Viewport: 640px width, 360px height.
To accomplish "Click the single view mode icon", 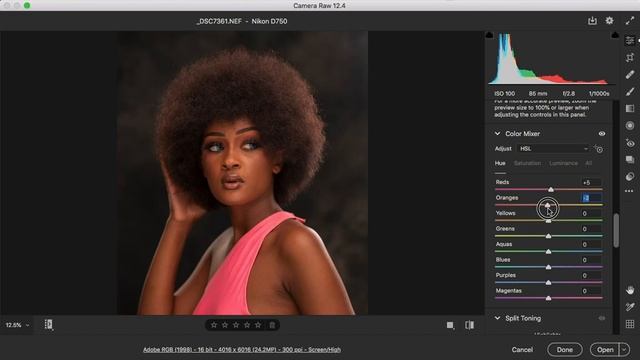I will point(450,325).
